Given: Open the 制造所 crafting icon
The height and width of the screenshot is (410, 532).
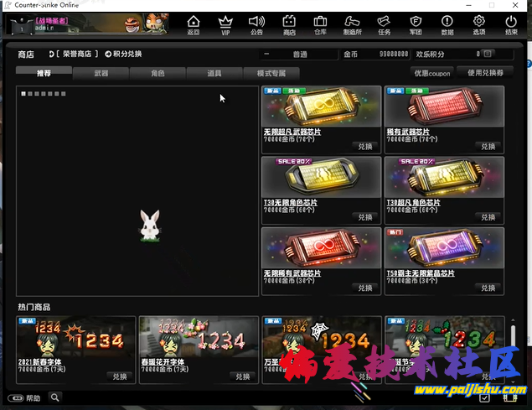Looking at the screenshot, I should pos(352,25).
